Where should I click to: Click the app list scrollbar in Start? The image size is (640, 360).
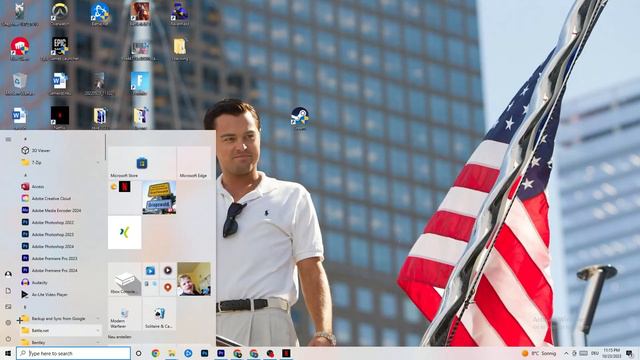(105, 147)
